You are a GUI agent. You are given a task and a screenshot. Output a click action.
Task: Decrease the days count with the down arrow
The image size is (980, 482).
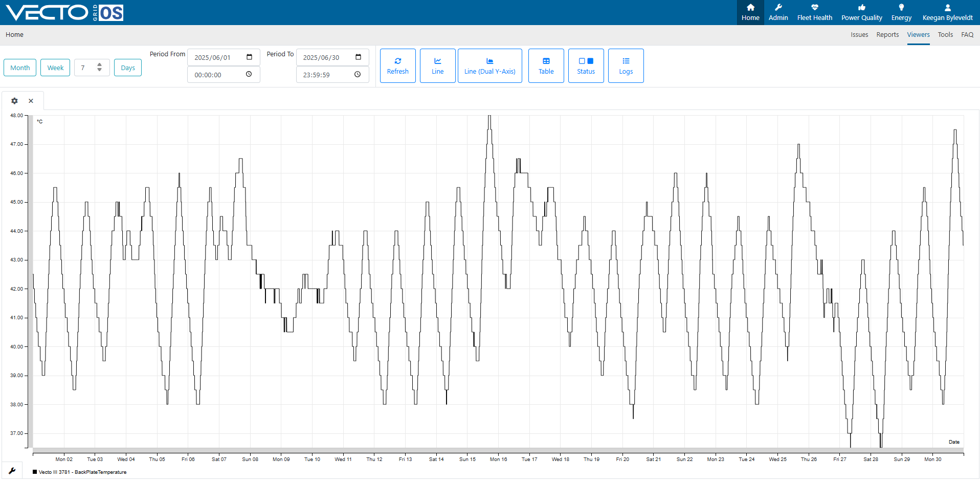coord(100,70)
